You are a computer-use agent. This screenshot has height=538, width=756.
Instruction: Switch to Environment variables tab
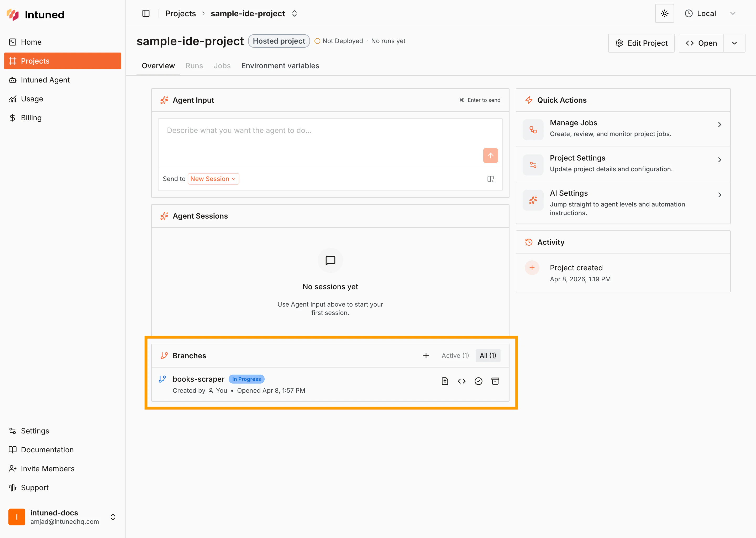[x=280, y=66]
